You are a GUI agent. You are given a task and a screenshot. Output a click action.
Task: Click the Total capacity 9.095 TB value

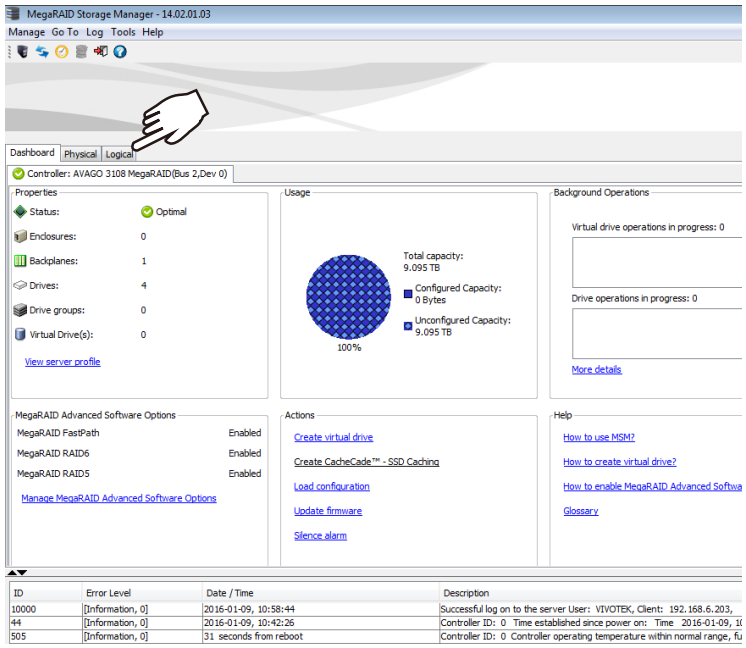click(422, 268)
